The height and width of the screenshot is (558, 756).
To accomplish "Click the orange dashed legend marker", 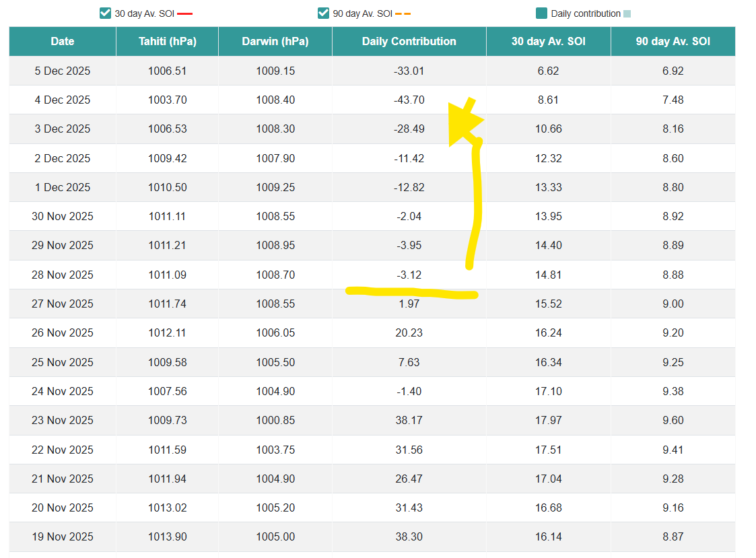I will coord(403,14).
